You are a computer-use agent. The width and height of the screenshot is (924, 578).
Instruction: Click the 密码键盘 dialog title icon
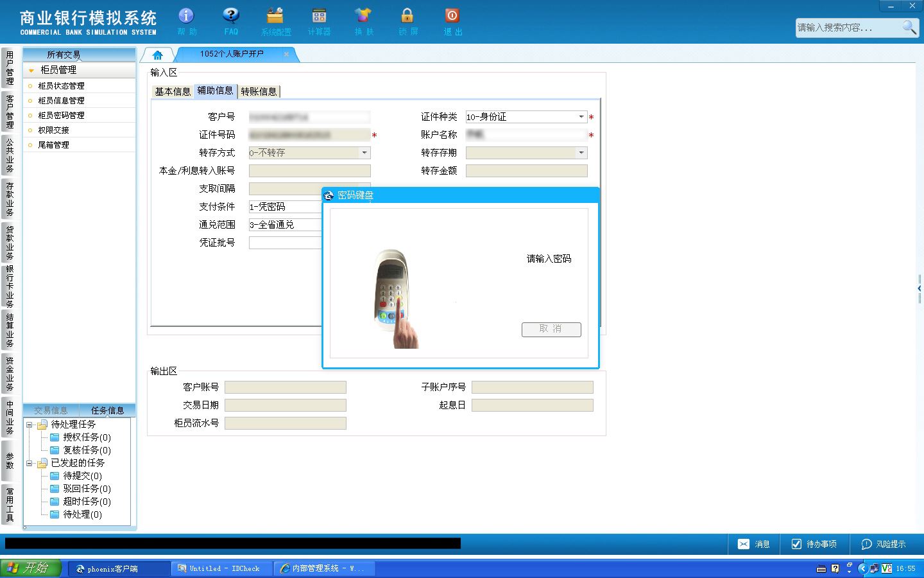pos(329,195)
